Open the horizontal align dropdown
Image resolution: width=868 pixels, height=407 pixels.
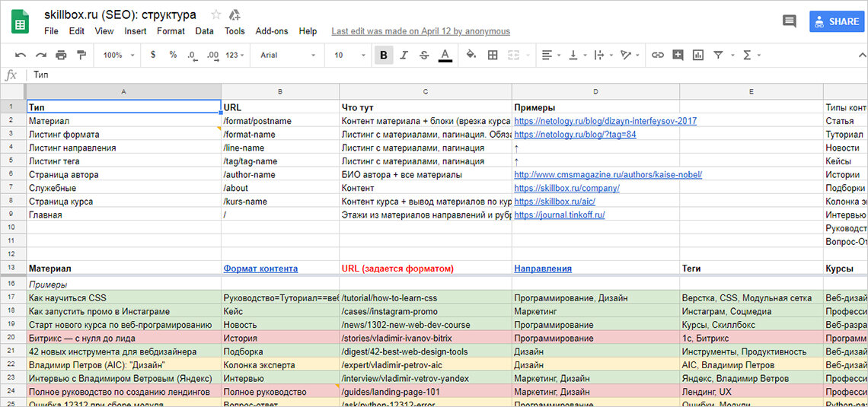(550, 56)
